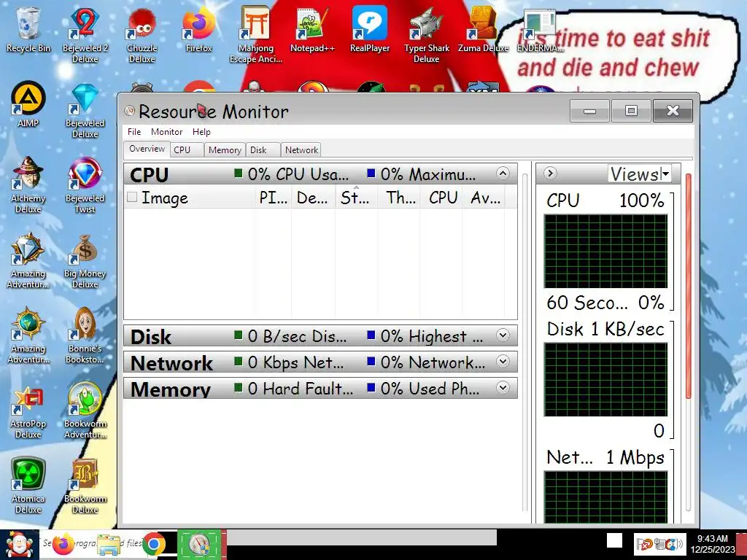
Task: Open Firefox from the taskbar
Action: point(63,545)
